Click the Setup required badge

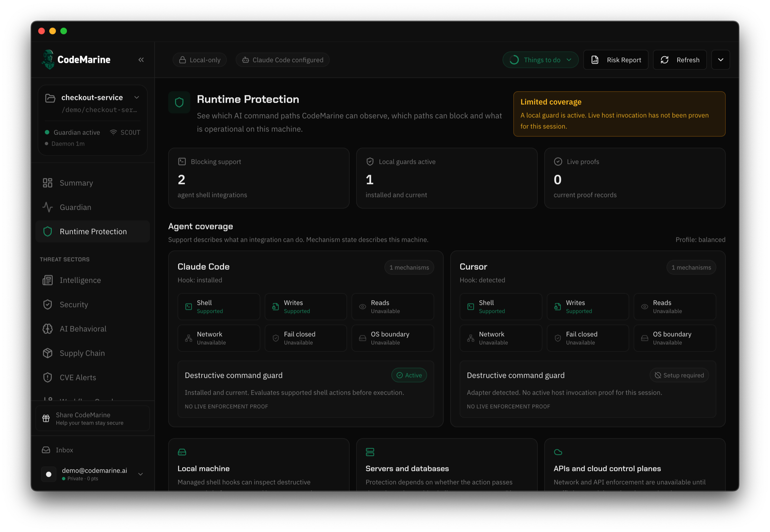679,375
